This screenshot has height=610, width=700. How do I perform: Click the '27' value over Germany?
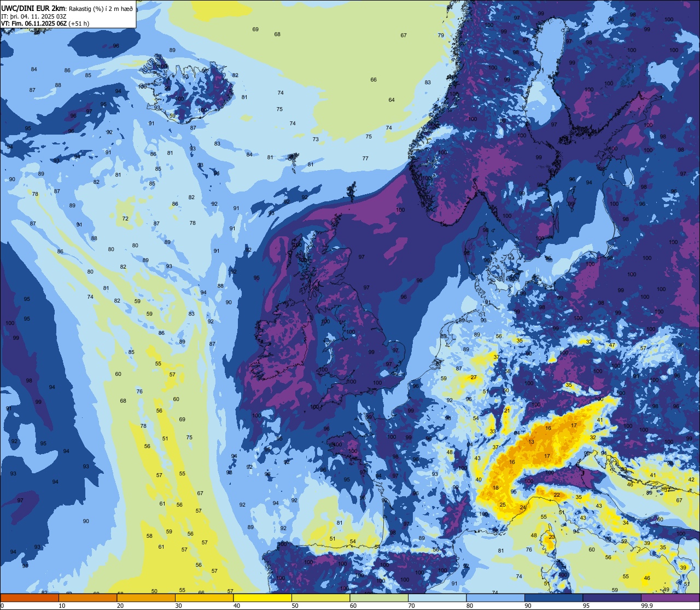pos(474,377)
